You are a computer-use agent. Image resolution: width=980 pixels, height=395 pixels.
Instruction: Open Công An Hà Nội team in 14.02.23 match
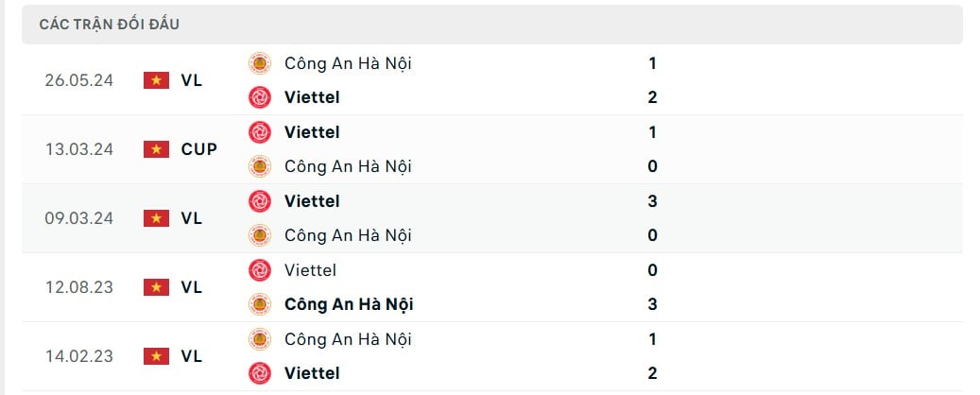[348, 339]
